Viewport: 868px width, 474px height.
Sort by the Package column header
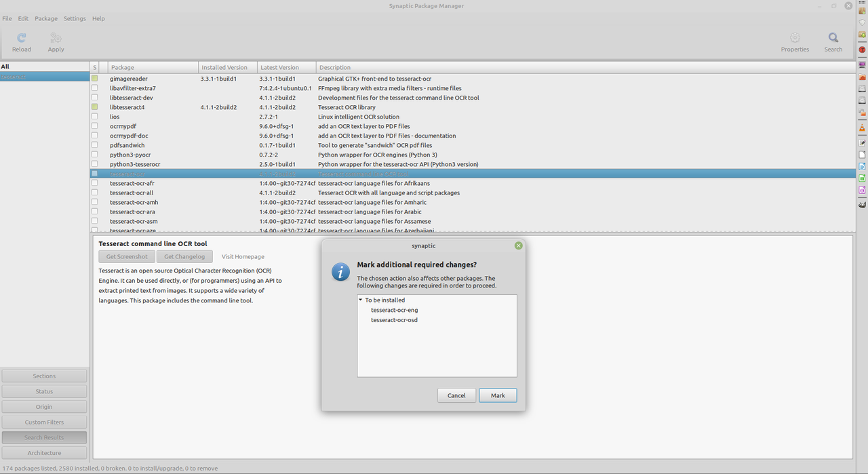[x=153, y=67]
